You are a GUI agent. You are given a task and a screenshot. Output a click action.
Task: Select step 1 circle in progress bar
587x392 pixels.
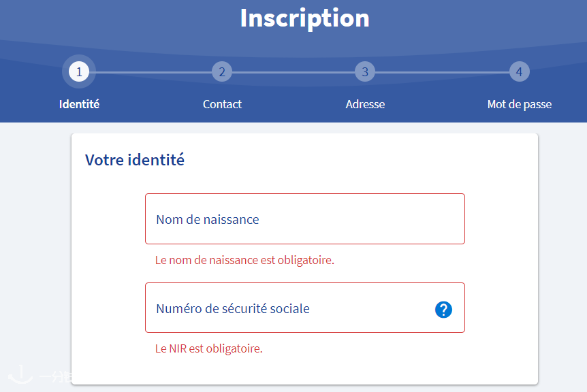coord(79,71)
